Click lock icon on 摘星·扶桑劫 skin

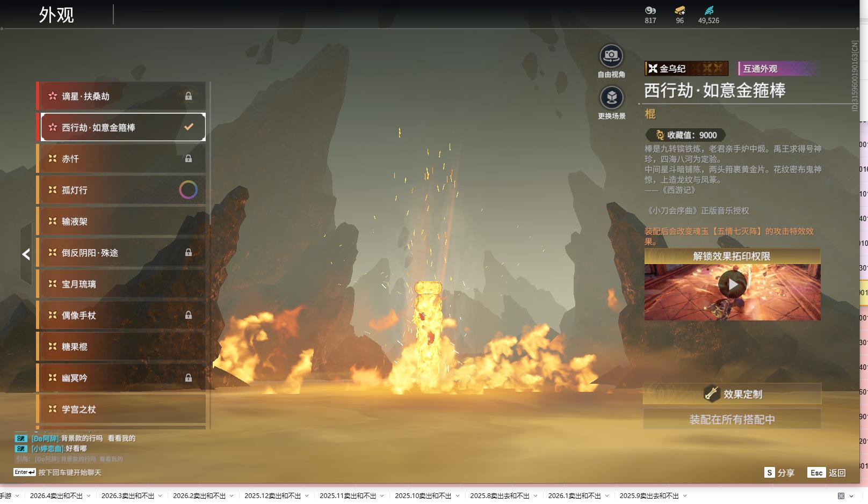pyautogui.click(x=189, y=96)
